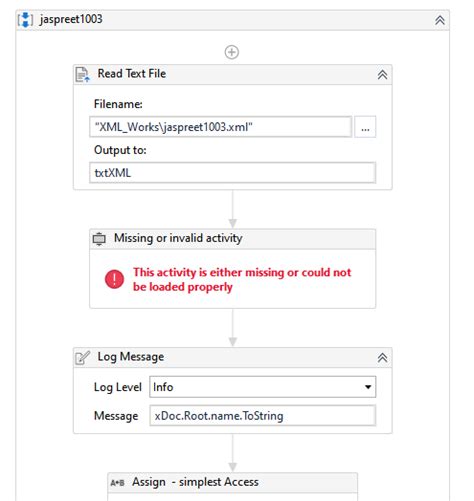Click the Message expression field
Screen dimensions: 474x501
coord(263,416)
